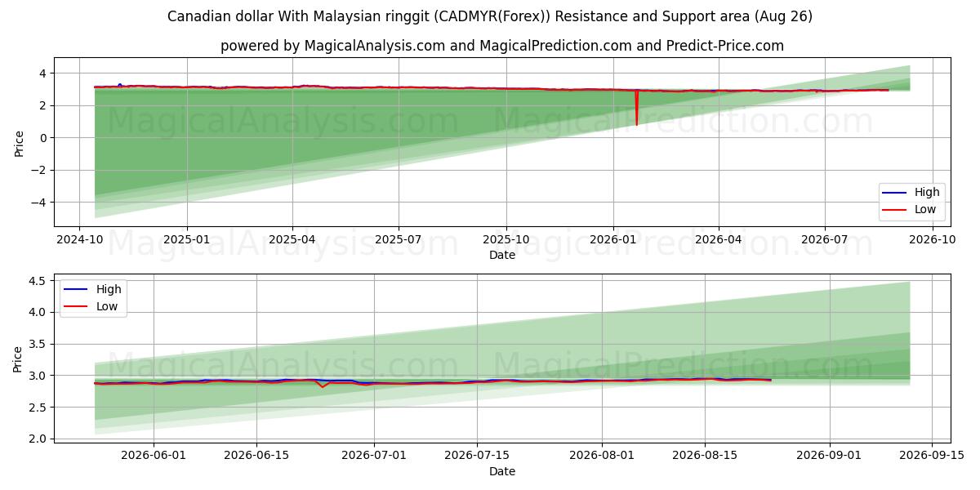The height and width of the screenshot is (490, 980).
Task: Click the 'Price' axis label of the lower chart
Action: coord(19,359)
